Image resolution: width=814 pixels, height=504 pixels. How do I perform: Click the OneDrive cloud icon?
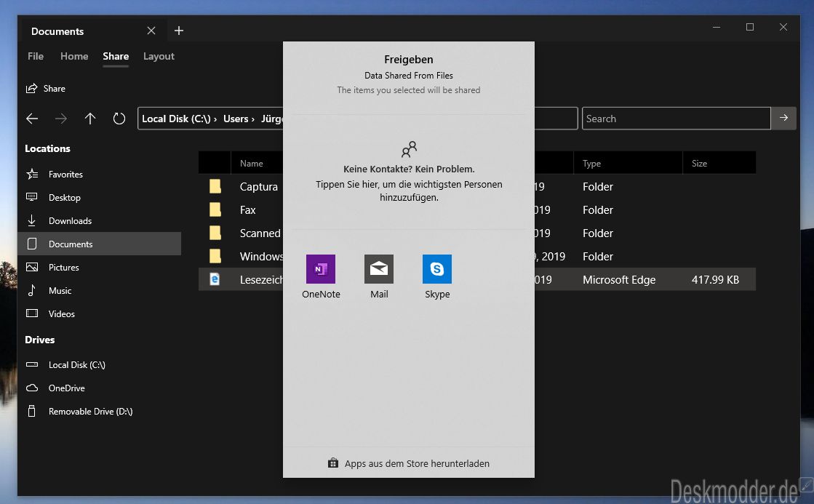[32, 388]
